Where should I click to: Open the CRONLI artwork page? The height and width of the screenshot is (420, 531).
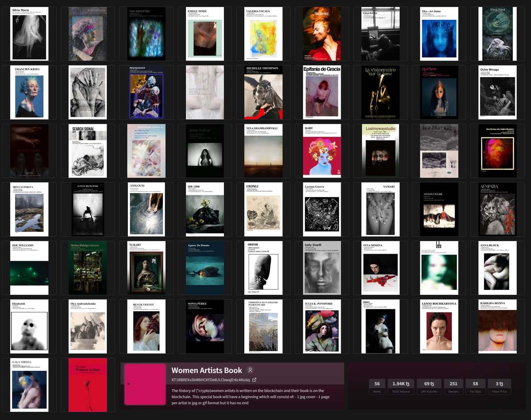tap(264, 209)
